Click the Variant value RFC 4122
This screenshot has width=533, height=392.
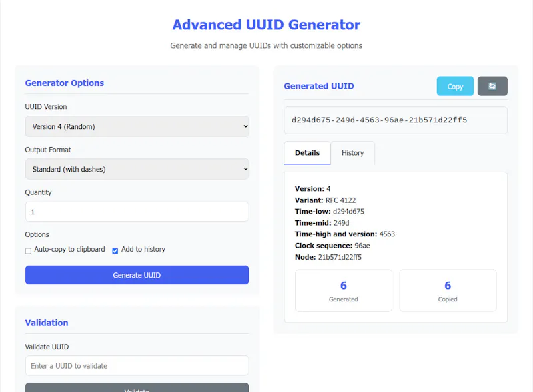340,200
